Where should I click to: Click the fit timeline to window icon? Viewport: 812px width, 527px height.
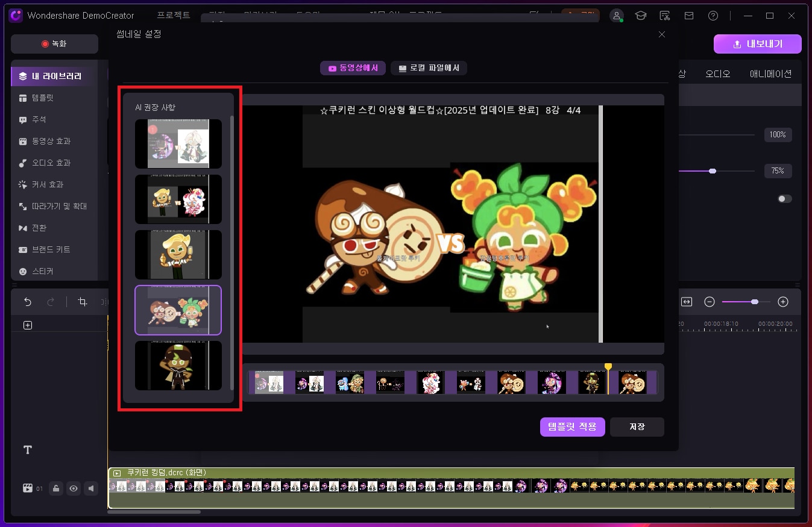point(687,302)
